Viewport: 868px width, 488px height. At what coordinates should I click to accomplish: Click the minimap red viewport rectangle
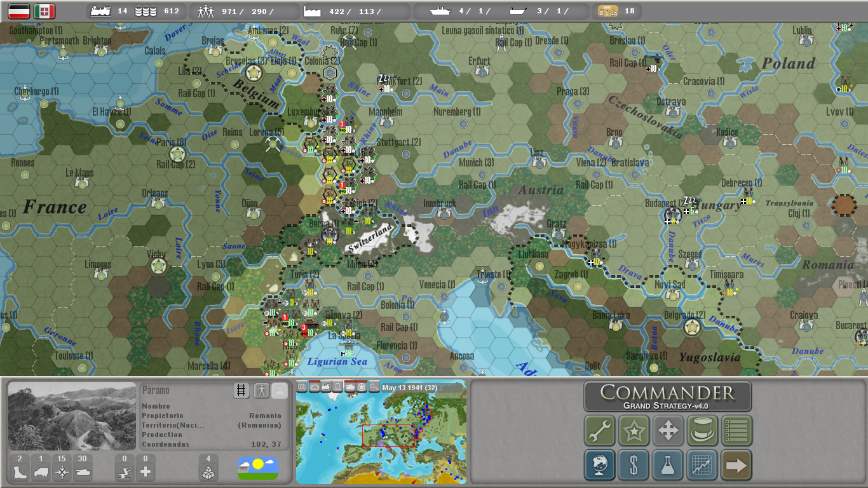(x=388, y=435)
